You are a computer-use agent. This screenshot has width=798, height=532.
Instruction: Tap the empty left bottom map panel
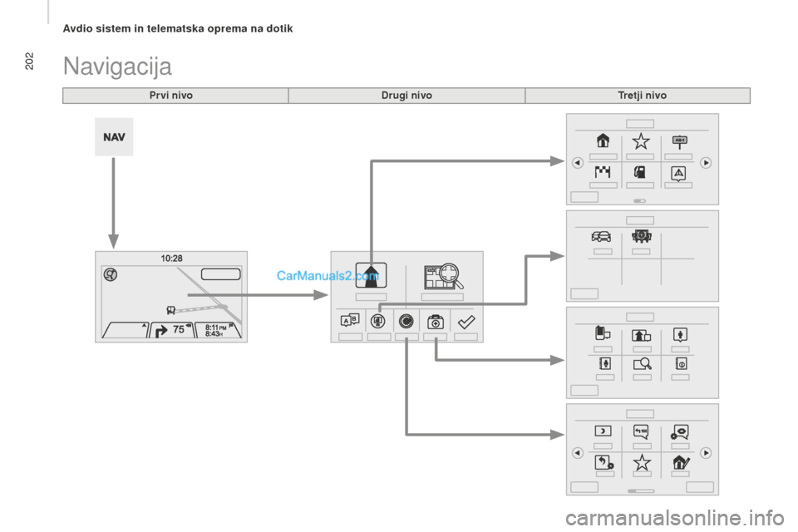[126, 330]
